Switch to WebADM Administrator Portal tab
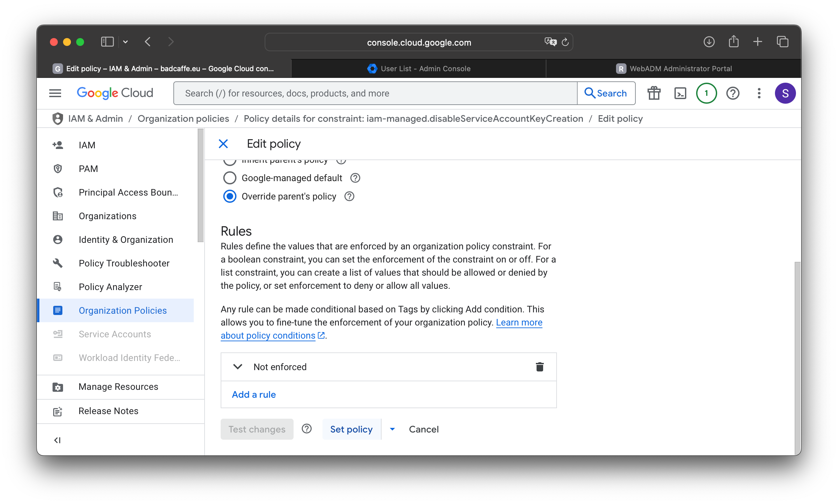 [673, 69]
